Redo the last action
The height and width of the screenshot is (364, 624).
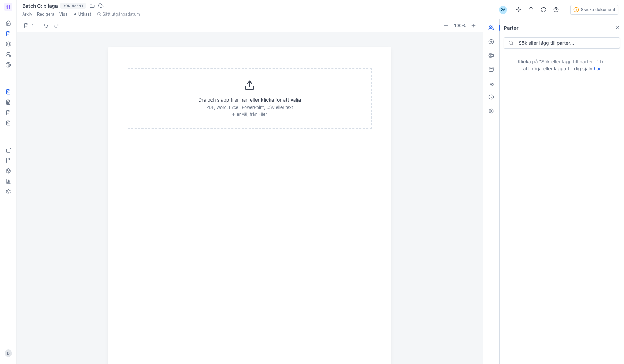coord(57,26)
